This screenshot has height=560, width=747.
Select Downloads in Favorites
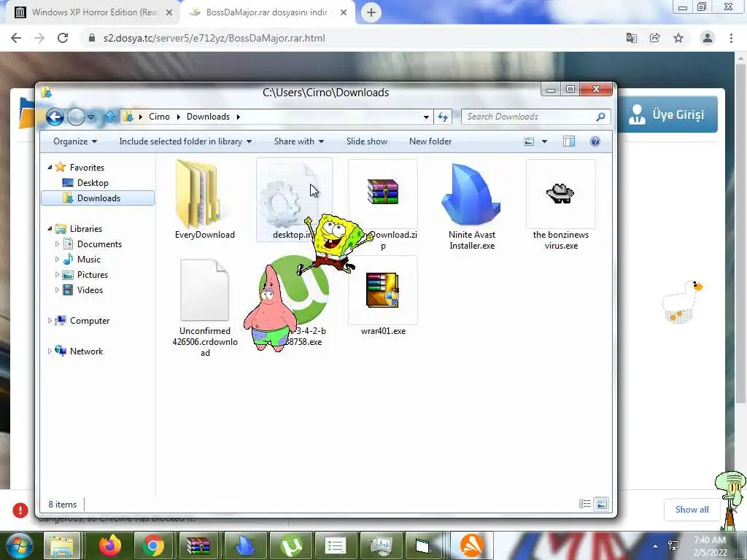coord(98,198)
